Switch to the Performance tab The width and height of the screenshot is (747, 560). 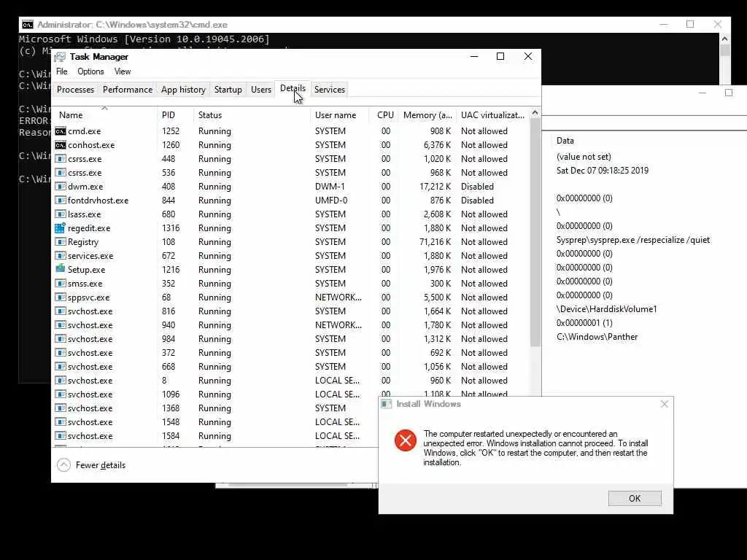128,90
